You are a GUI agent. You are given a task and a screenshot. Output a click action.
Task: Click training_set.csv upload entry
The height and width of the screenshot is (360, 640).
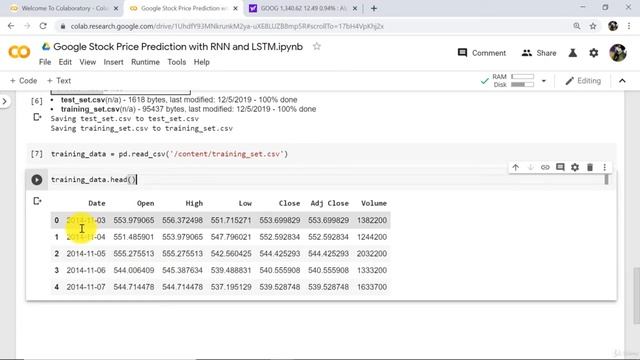189,109
